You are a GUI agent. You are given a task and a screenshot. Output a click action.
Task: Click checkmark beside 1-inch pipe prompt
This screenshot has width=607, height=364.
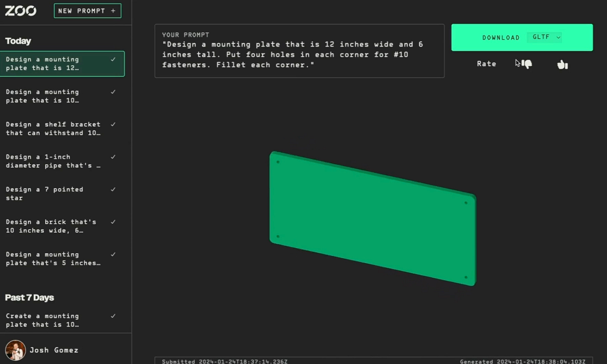tap(113, 157)
